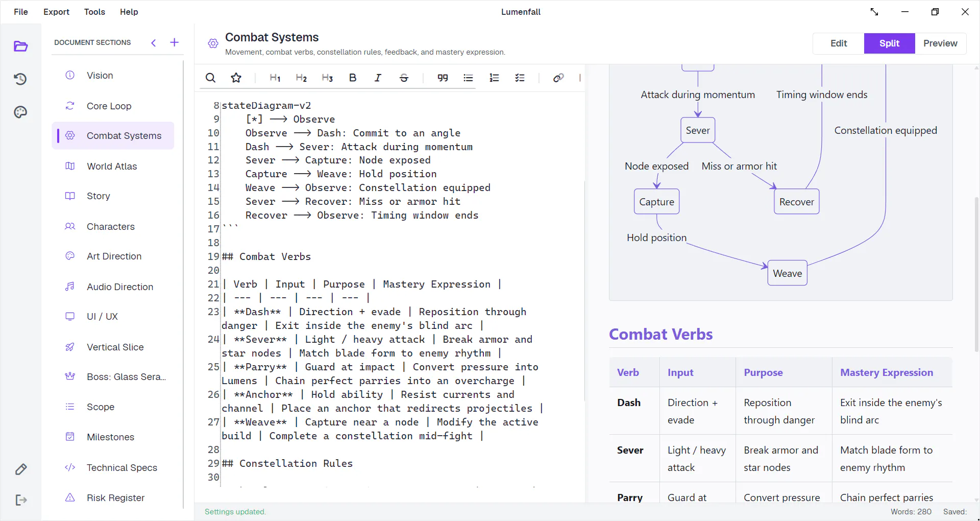Image resolution: width=980 pixels, height=521 pixels.
Task: Insert a numbered list
Action: [x=494, y=78]
